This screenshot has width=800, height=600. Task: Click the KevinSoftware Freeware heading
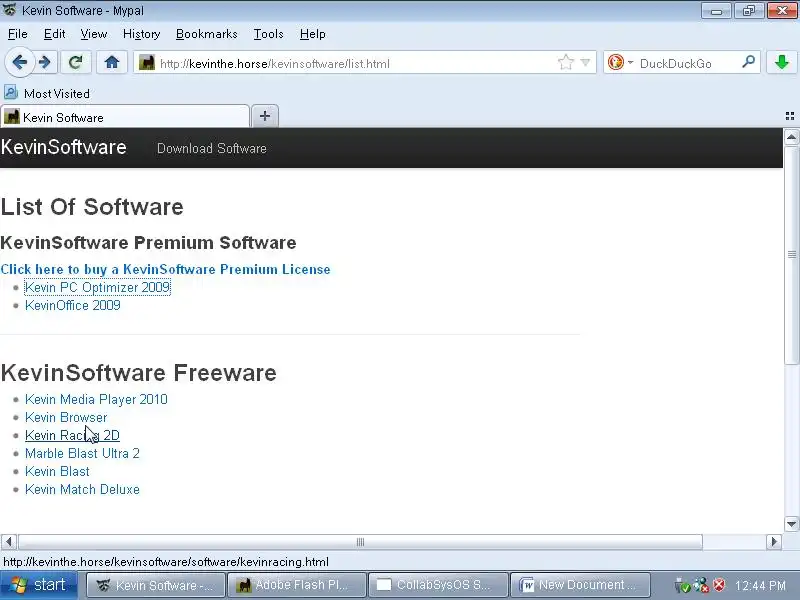138,373
